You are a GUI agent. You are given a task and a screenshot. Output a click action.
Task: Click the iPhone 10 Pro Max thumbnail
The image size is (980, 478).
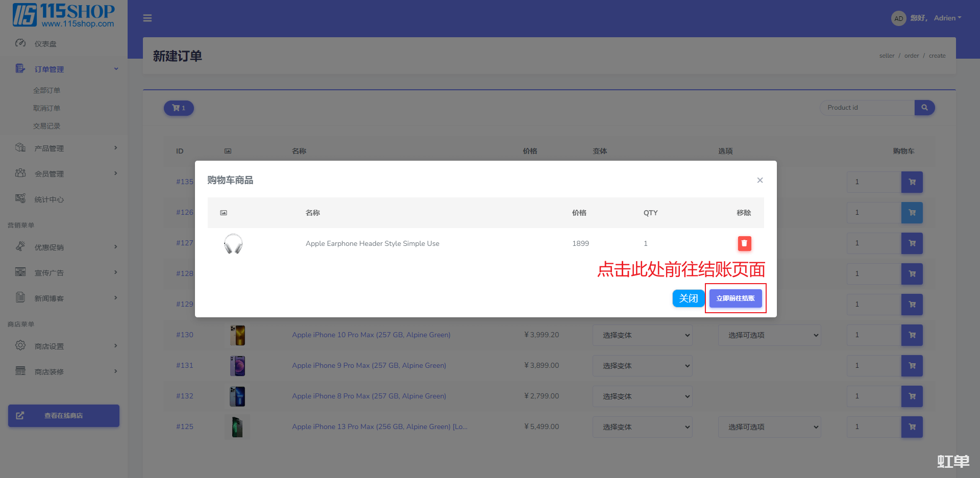coord(237,335)
